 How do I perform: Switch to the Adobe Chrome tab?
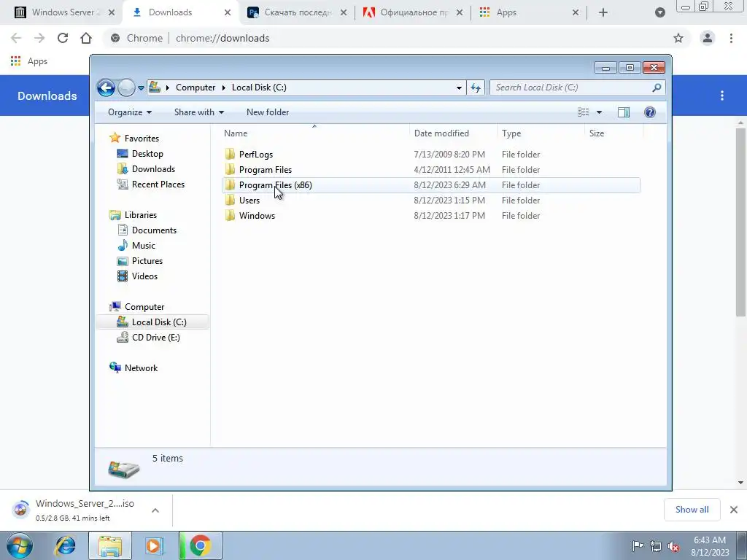[x=413, y=12]
